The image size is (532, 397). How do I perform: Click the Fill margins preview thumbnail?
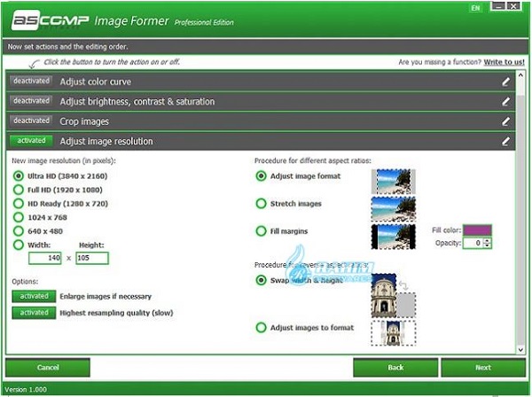pyautogui.click(x=393, y=237)
